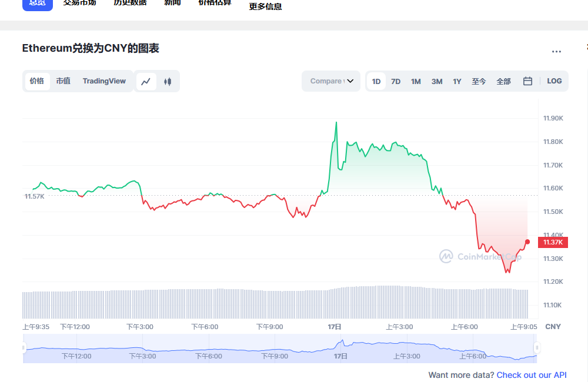Click the red current price dot on chart
The height and width of the screenshot is (382, 588).
tap(527, 242)
